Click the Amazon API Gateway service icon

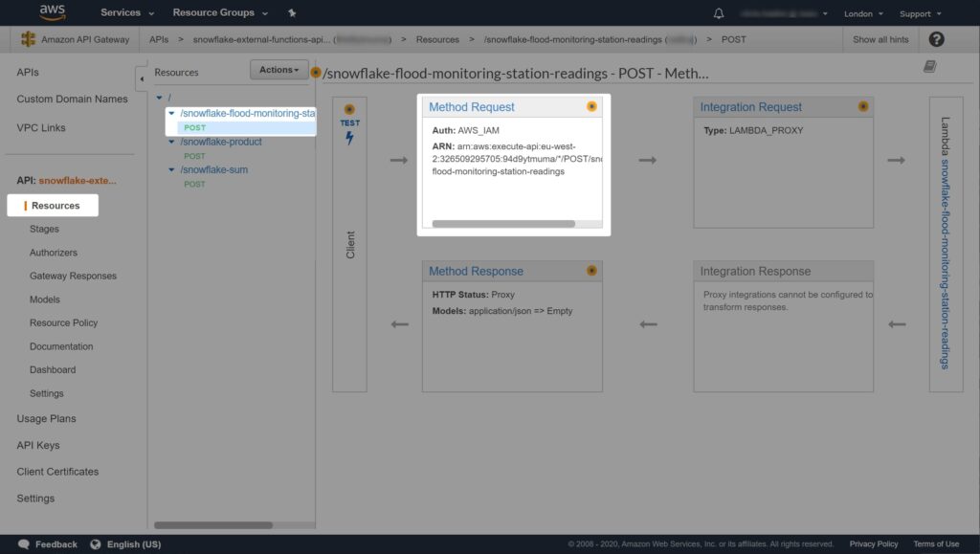(28, 39)
